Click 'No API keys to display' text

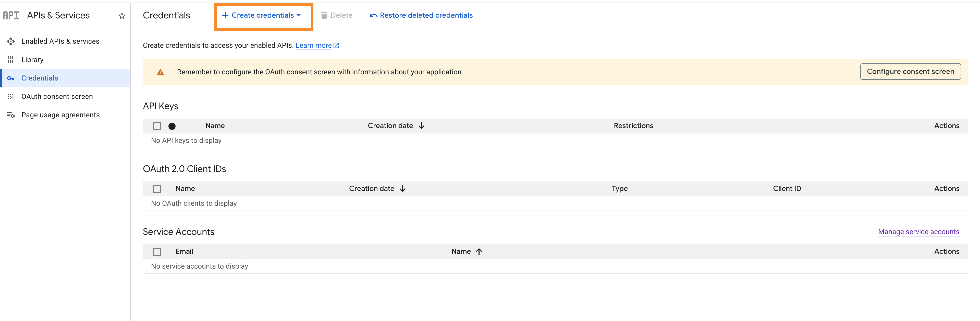pos(186,141)
